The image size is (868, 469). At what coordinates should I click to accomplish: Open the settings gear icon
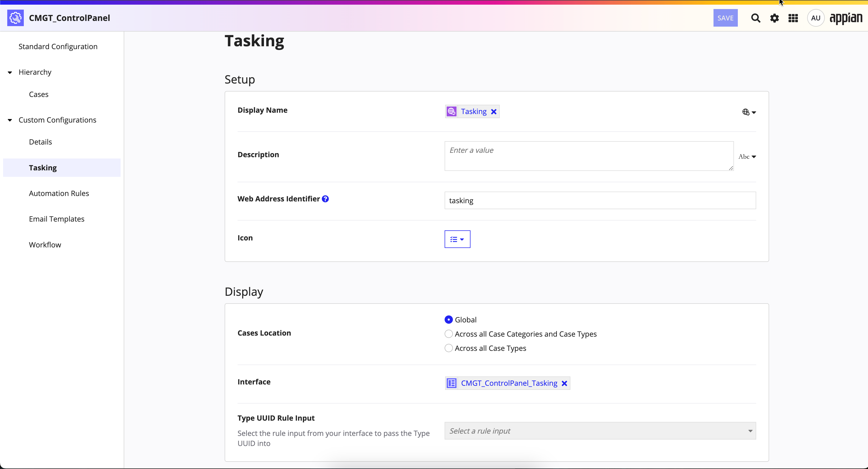pyautogui.click(x=774, y=18)
